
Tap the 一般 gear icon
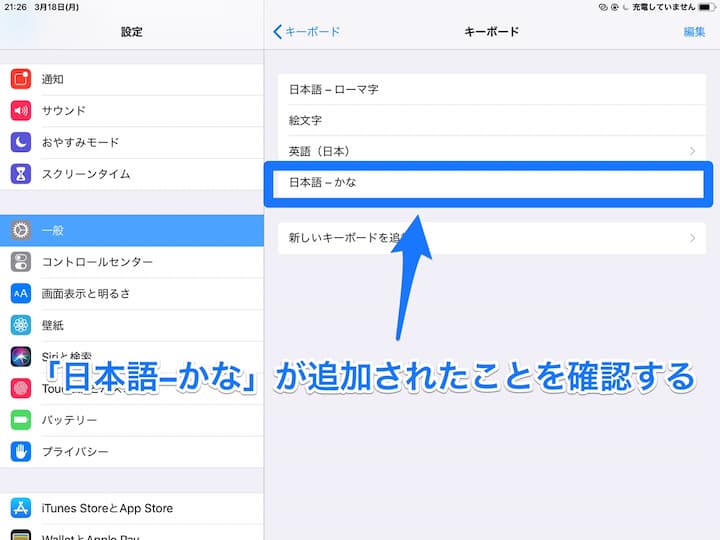pyautogui.click(x=21, y=230)
